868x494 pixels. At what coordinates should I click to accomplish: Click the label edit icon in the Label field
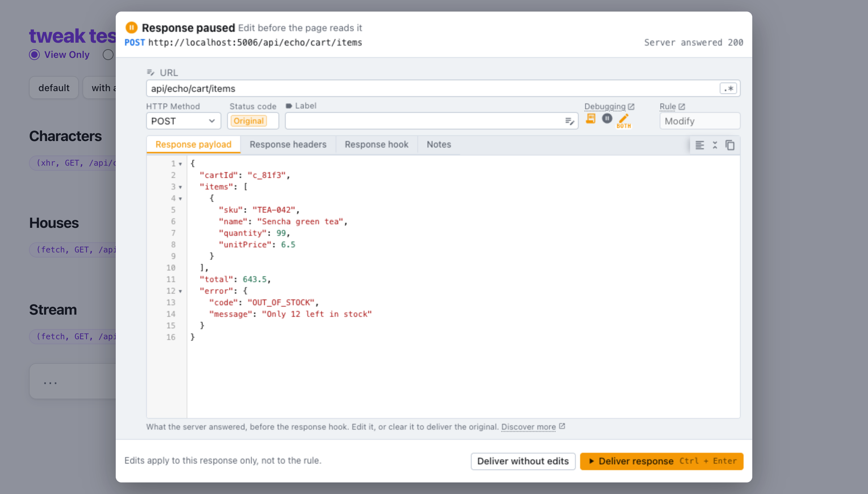point(570,121)
